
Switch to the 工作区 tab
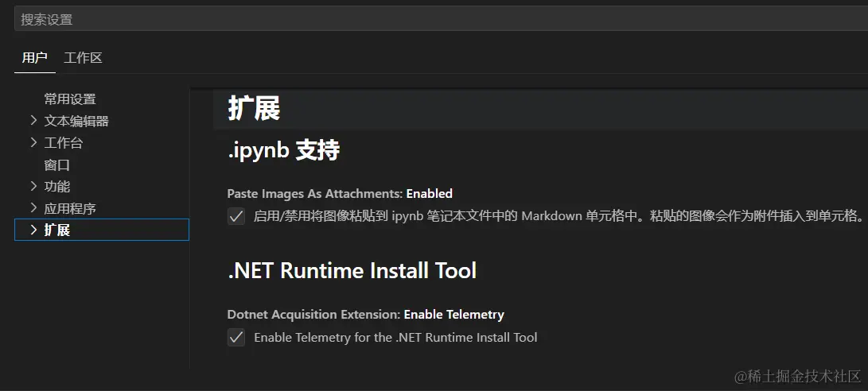point(84,58)
